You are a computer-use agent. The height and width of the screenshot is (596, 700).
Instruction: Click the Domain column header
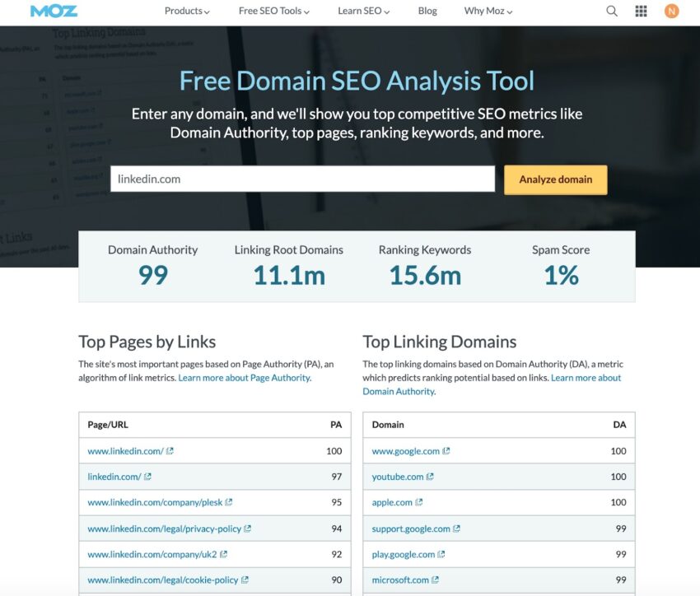pyautogui.click(x=388, y=424)
